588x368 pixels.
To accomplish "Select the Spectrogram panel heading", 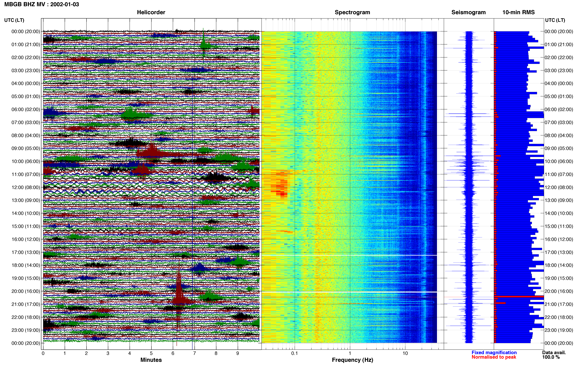I will coord(352,12).
